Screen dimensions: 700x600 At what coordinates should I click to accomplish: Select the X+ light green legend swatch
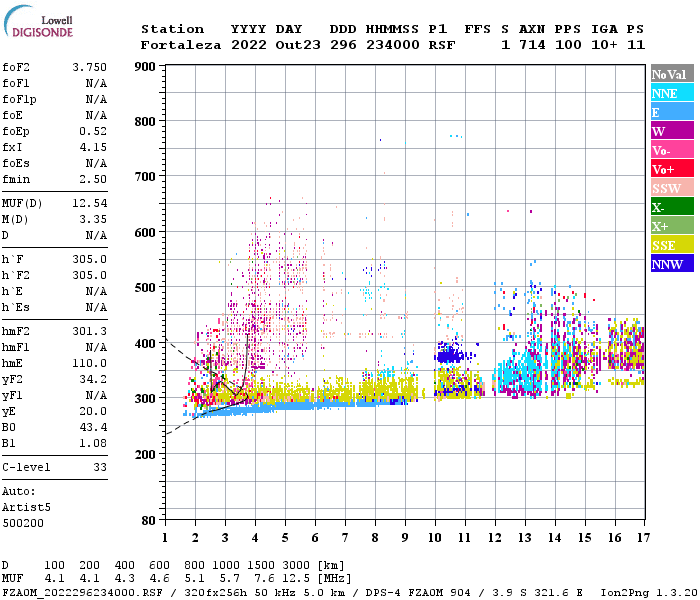tap(672, 225)
